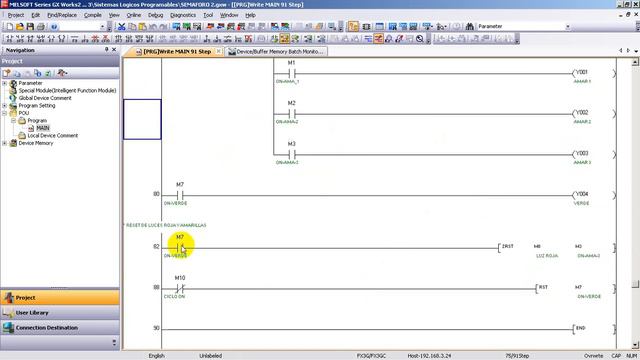Collapse the Program folder node
This screenshot has width=640, height=360.
[x=13, y=120]
